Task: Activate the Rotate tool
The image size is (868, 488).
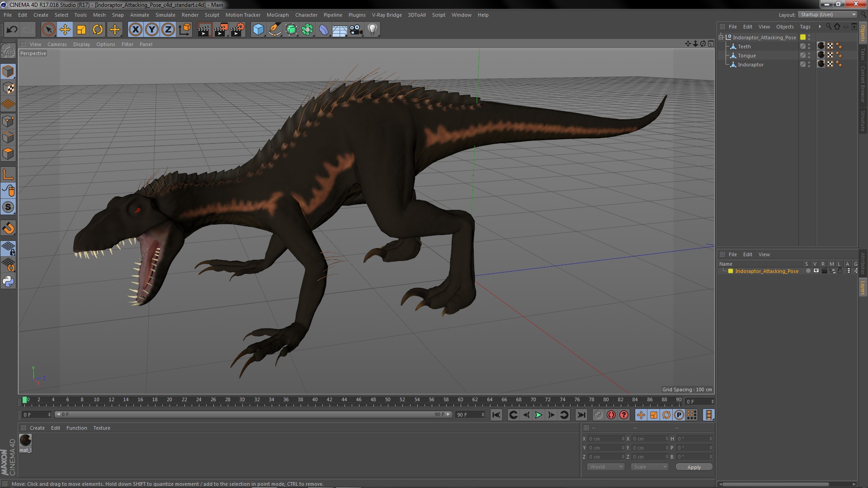Action: 98,30
